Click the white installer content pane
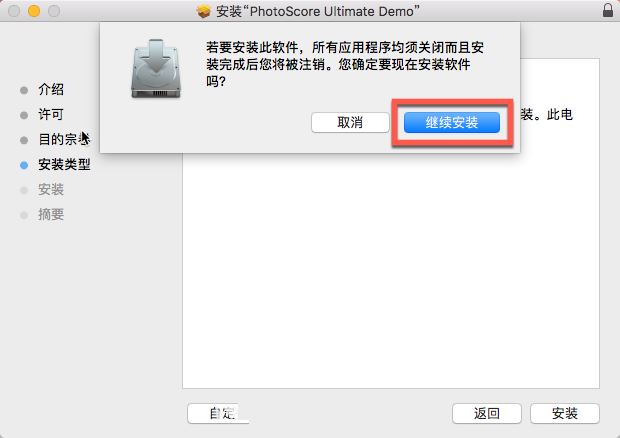Screen dimensions: 620x438 (x=391, y=269)
